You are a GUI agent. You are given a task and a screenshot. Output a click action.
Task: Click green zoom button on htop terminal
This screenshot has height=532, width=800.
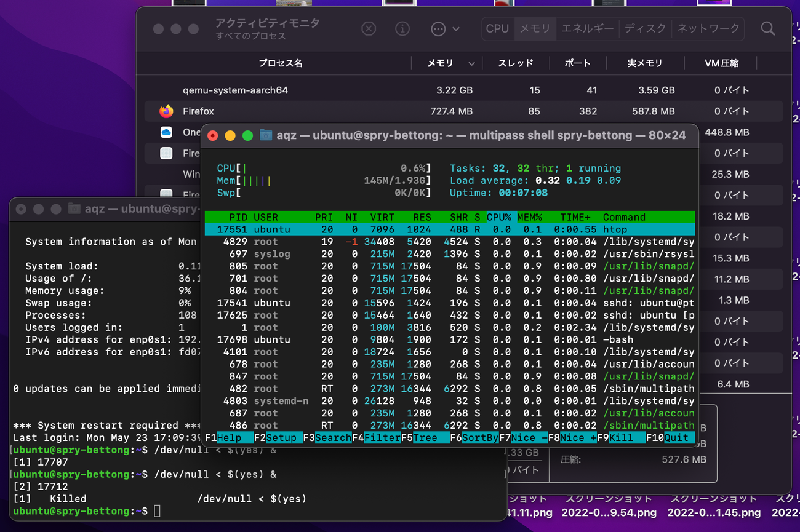[x=247, y=135]
